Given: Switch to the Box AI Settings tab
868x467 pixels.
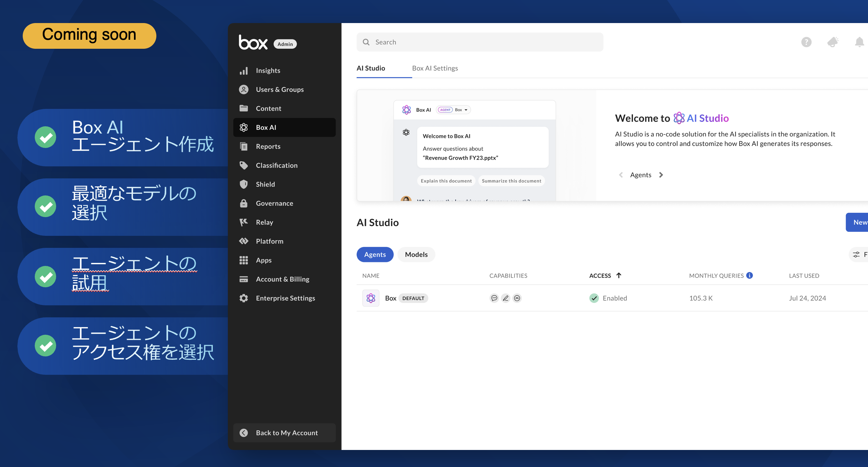Looking at the screenshot, I should click(x=435, y=68).
